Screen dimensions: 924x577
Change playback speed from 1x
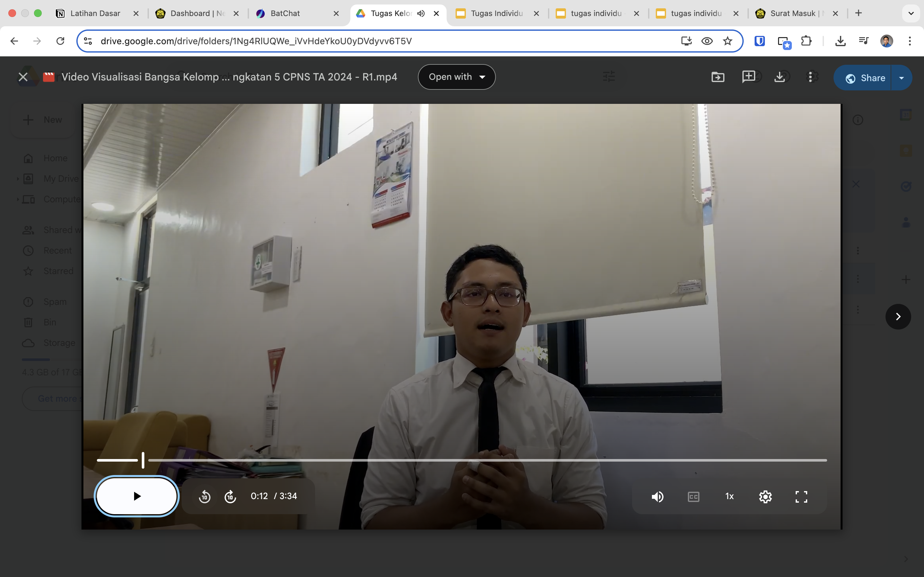[729, 497]
